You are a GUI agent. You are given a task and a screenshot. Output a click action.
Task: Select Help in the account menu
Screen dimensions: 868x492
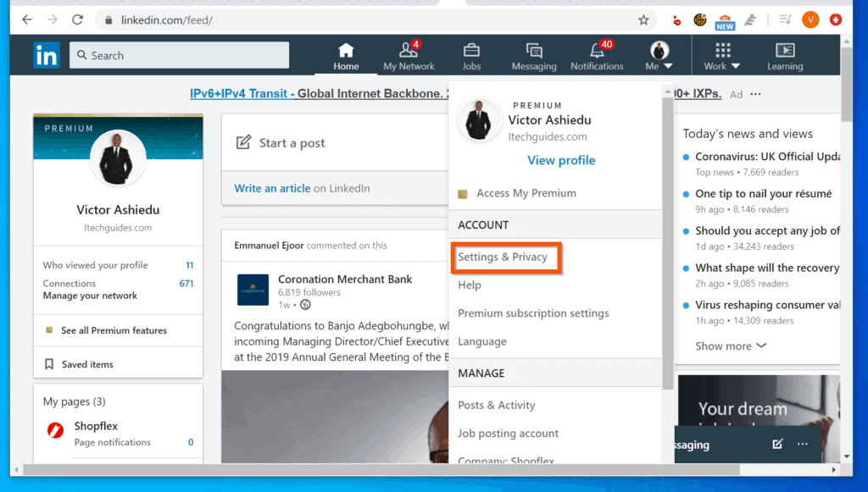click(x=470, y=285)
